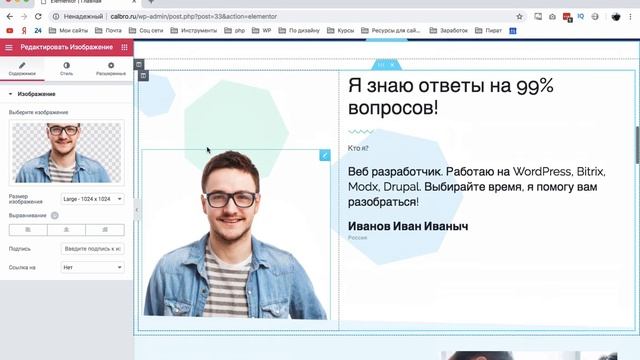This screenshot has width=640, height=360.
Task: Open the blue calendar bookmark icon
Action: pyautogui.click(x=513, y=31)
